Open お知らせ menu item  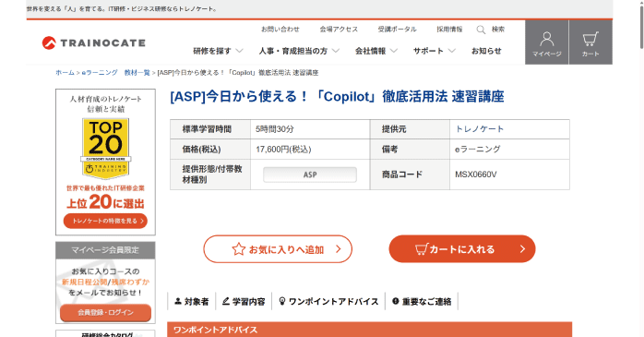tap(486, 51)
